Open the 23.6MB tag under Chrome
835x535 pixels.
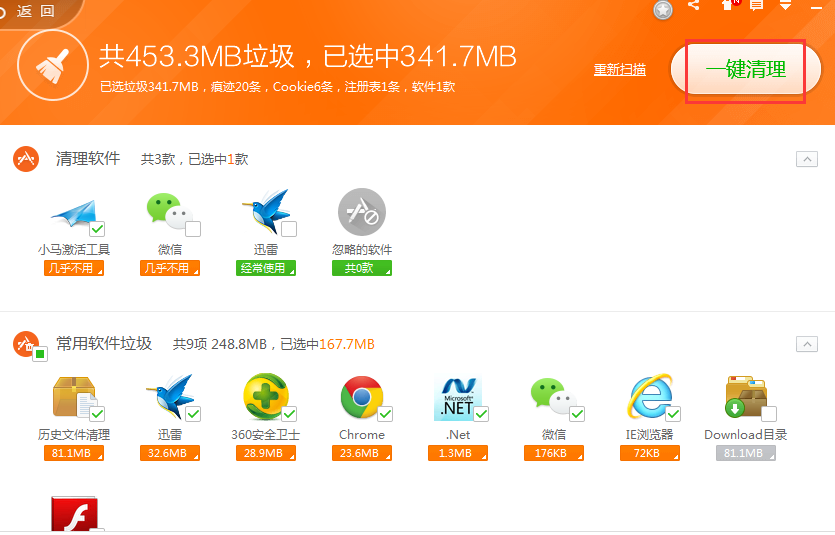(362, 453)
